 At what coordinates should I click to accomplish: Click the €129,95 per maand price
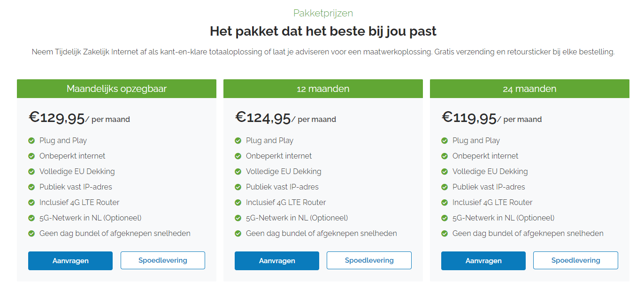tap(79, 118)
